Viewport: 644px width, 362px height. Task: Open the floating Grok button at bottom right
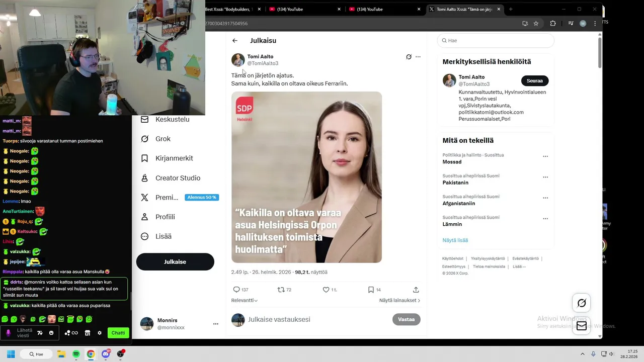[x=582, y=303]
